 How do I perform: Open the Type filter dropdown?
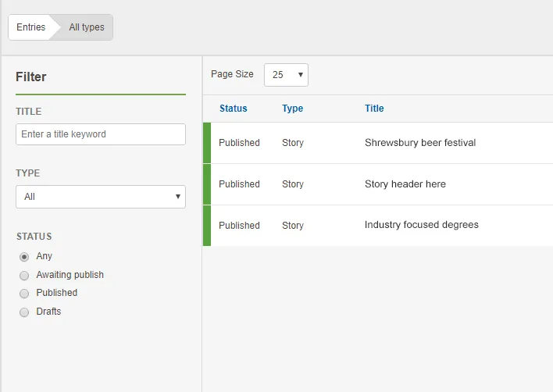(x=101, y=197)
